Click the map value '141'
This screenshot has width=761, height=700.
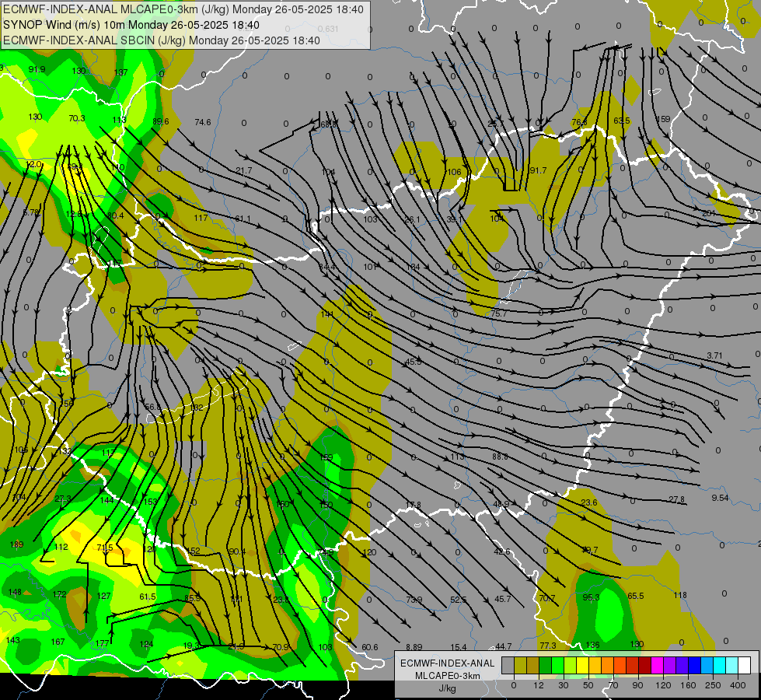[x=327, y=314]
